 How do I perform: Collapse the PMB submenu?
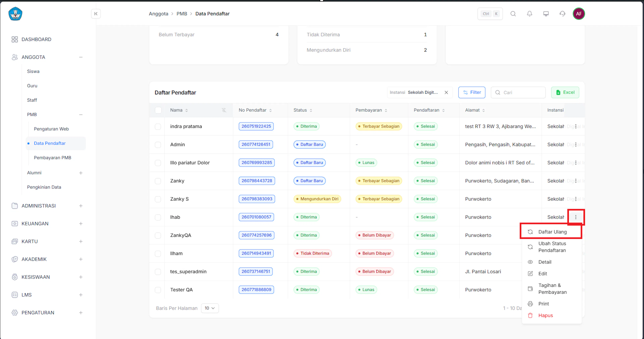[81, 115]
